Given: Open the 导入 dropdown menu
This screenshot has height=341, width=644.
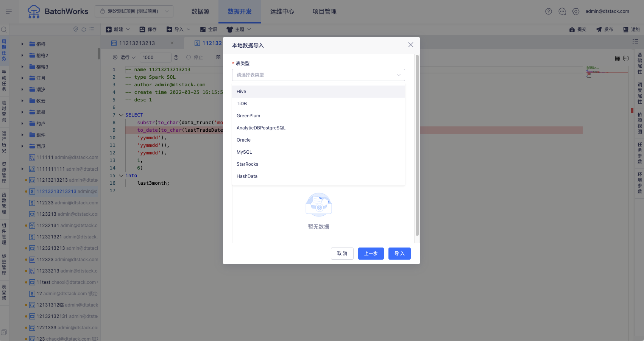Looking at the screenshot, I should tap(178, 29).
